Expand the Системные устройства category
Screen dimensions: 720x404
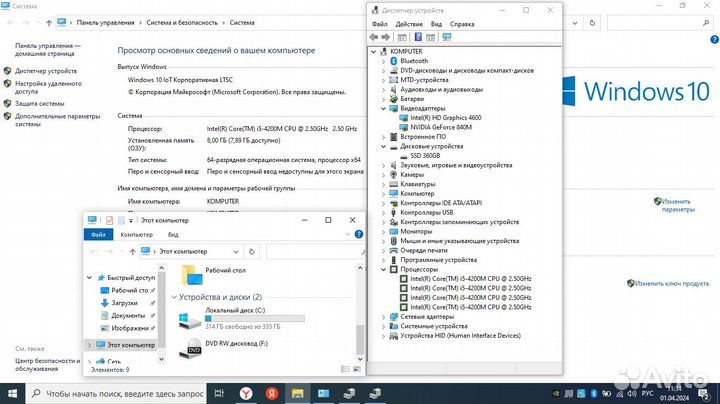click(383, 326)
